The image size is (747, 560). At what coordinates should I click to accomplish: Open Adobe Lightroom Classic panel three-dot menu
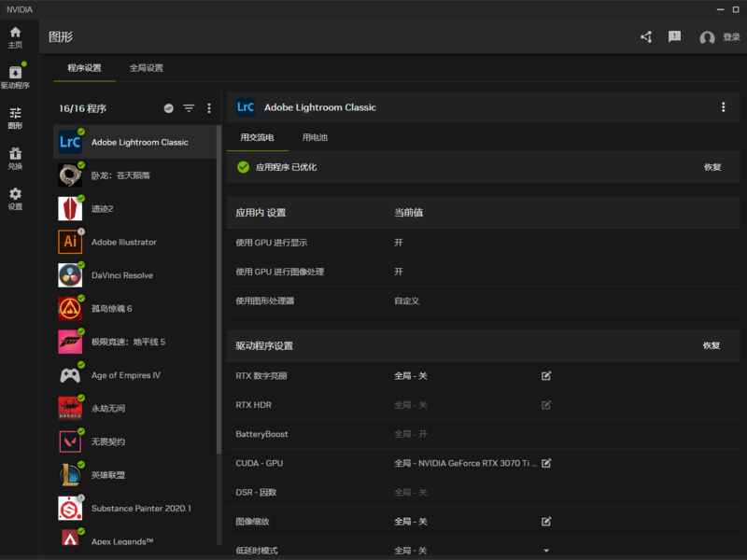click(x=723, y=107)
